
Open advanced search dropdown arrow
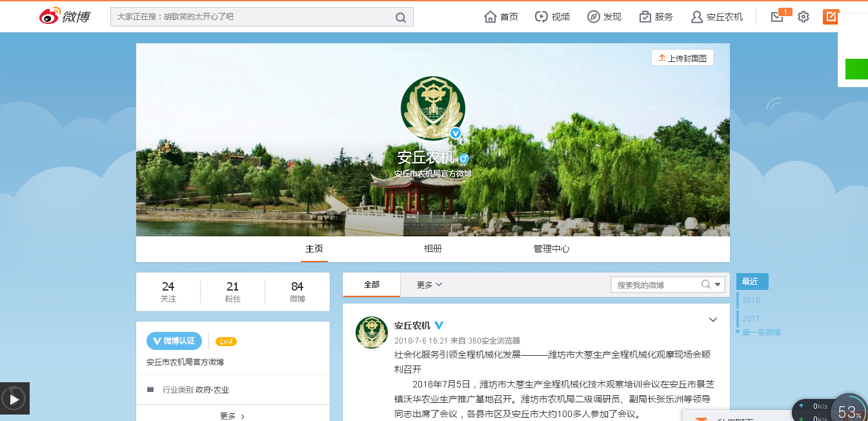tap(718, 285)
